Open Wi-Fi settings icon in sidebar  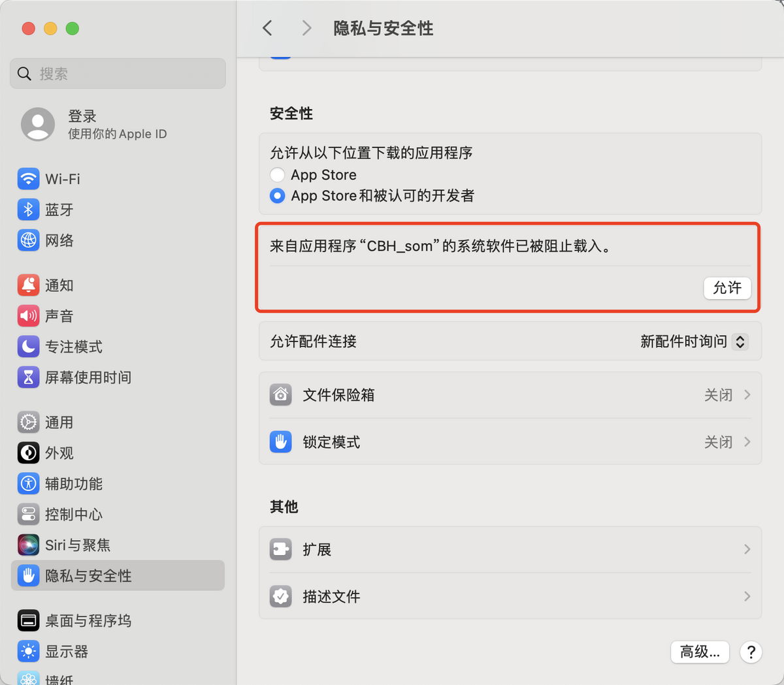click(28, 179)
